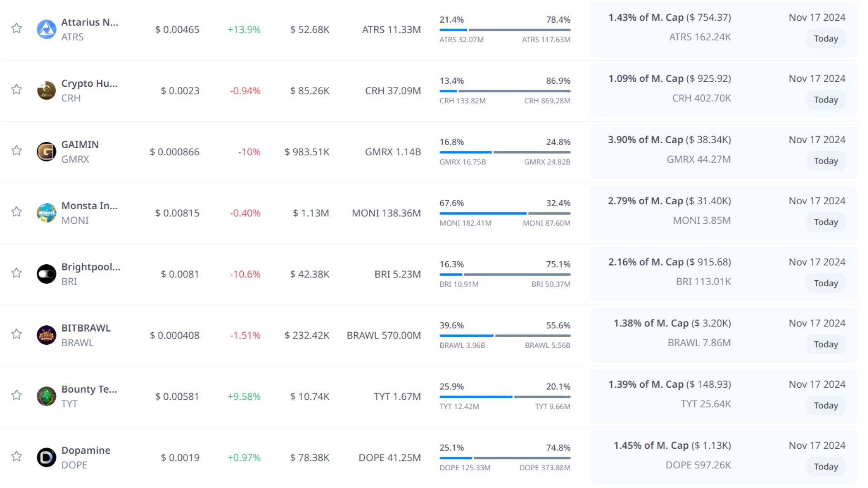
Task: Click the TYT unlock progress bar
Action: pyautogui.click(x=505, y=397)
